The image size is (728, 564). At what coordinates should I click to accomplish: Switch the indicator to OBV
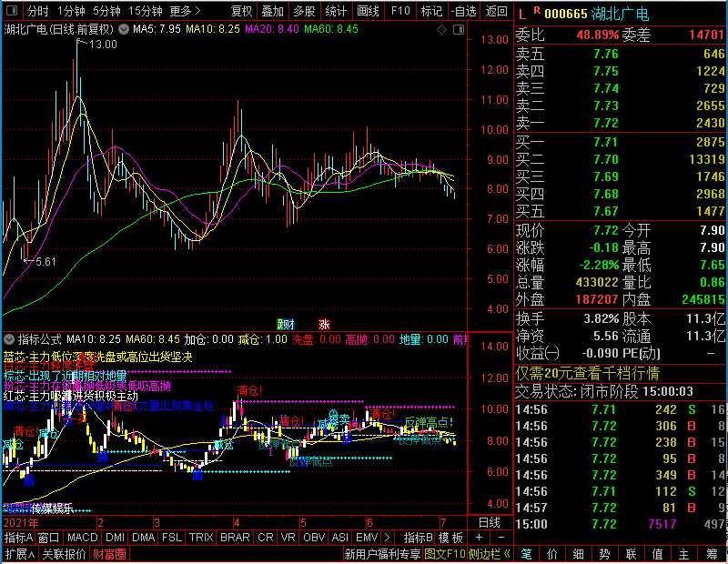coord(314,538)
